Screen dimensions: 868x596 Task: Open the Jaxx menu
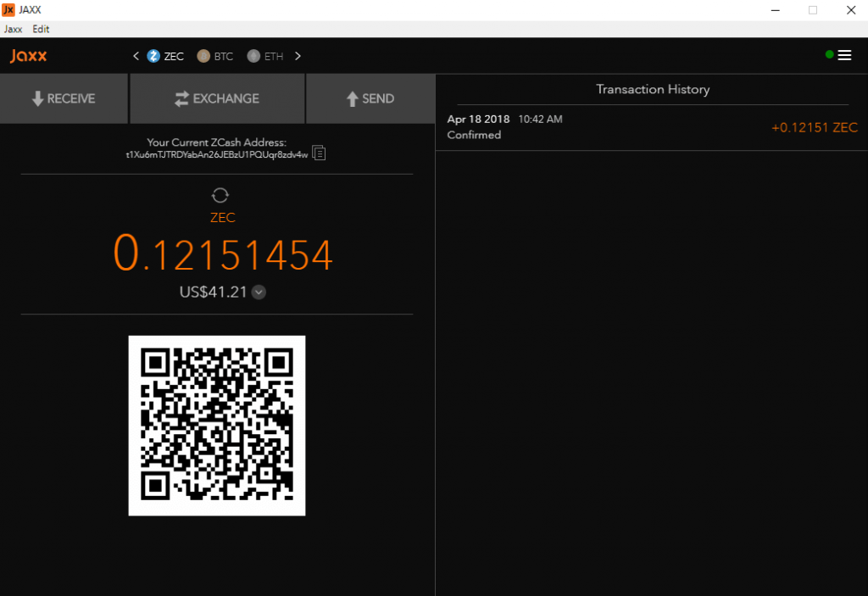(x=13, y=28)
